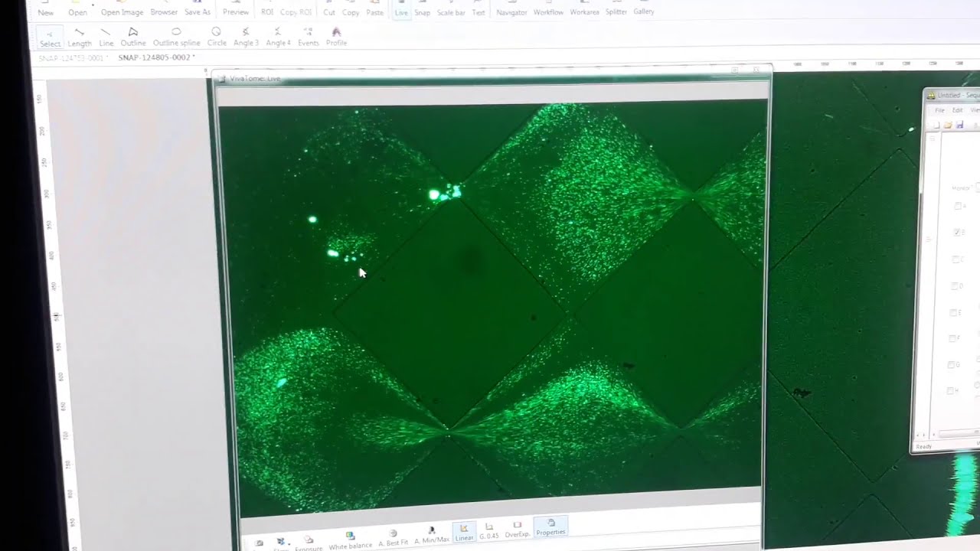Switch to SNAP-124753-0001 document tab
This screenshot has width=980, height=551.
pyautogui.click(x=73, y=58)
